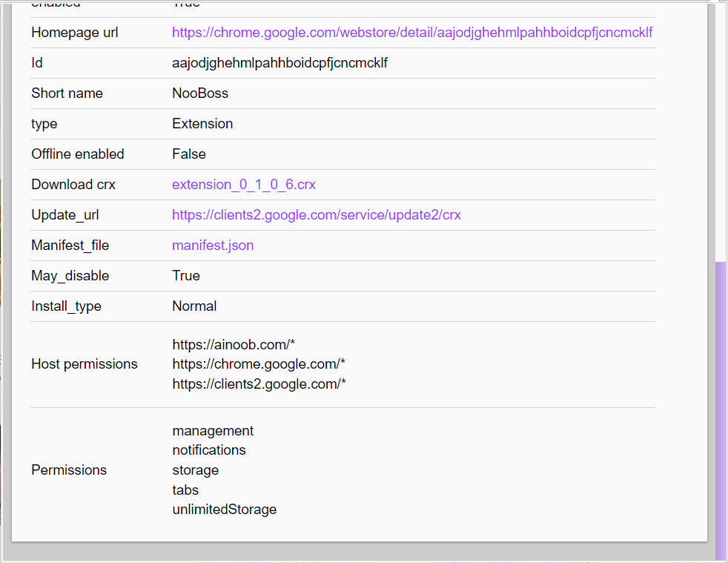Click the extension Id value aajodjghehmlpahhboidcpfjcncmcklf

pos(279,63)
